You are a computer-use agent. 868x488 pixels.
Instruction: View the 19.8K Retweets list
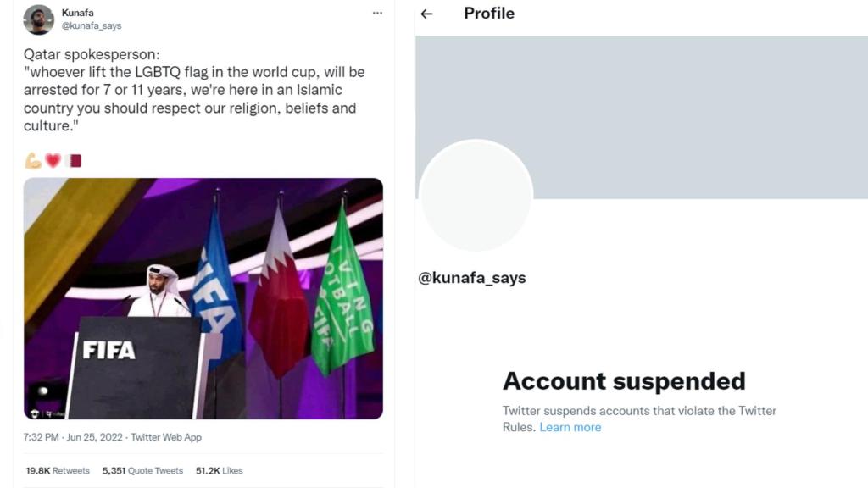(57, 470)
